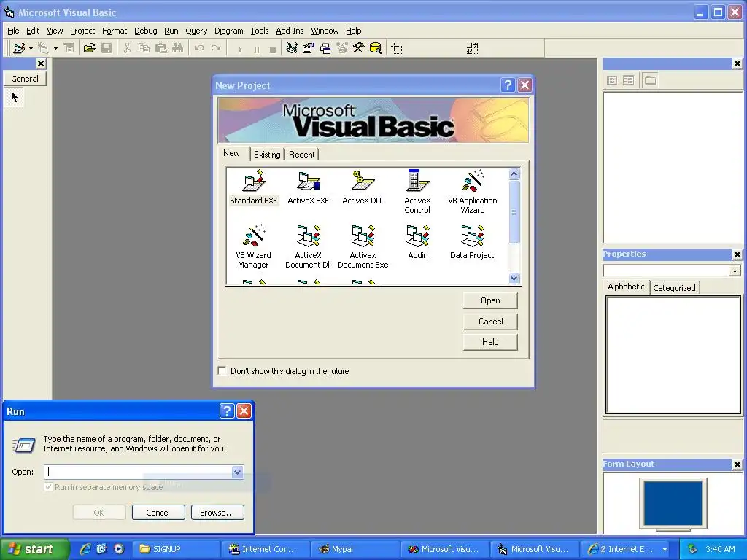Expand the Open combo box dropdown in Run
Viewport: 747px width, 560px height.
(237, 472)
